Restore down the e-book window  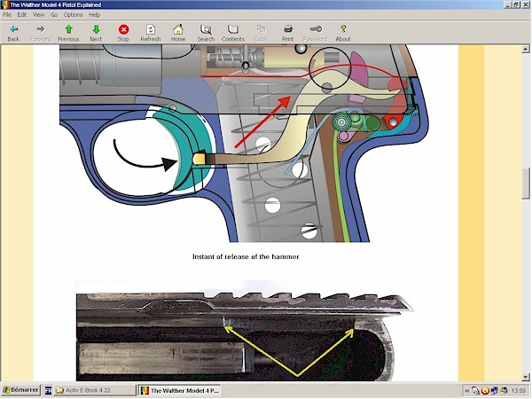coord(516,4)
